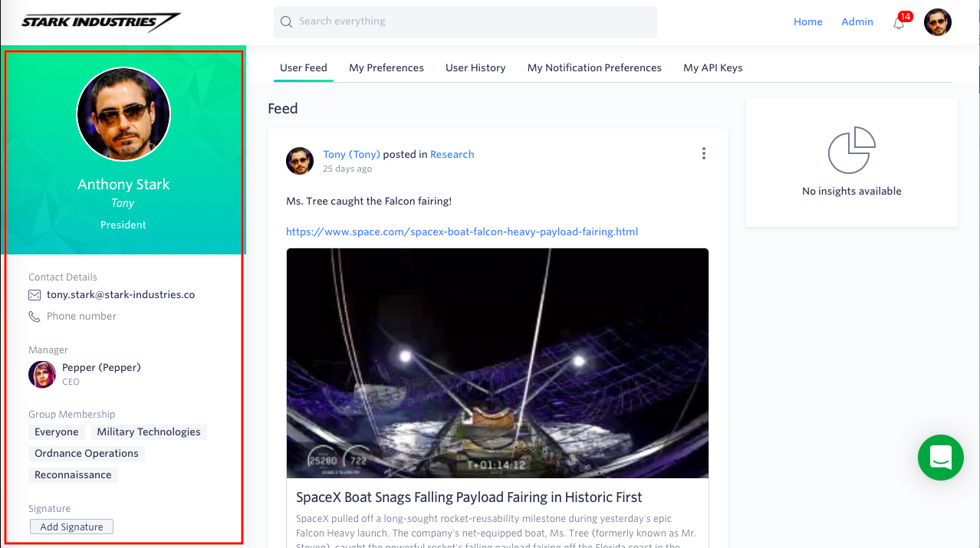Open the User History tab
The image size is (980, 548).
coord(475,67)
